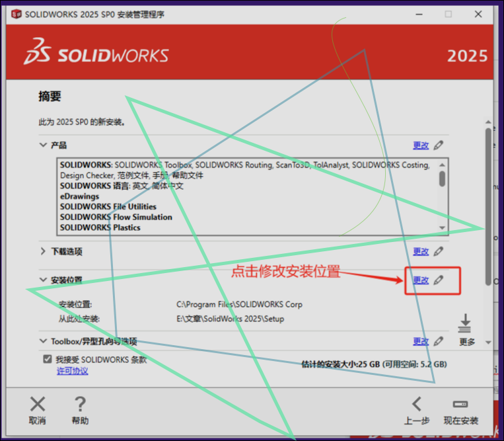Click the 估计的安装大小: 25 GB text
The width and height of the screenshot is (504, 441).
pyautogui.click(x=340, y=364)
